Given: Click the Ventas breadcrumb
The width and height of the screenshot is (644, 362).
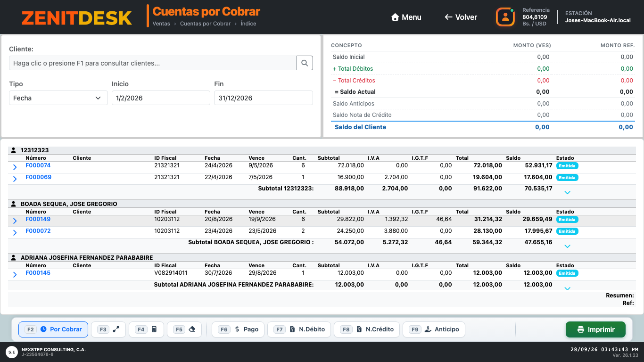Looking at the screenshot, I should click(161, 24).
